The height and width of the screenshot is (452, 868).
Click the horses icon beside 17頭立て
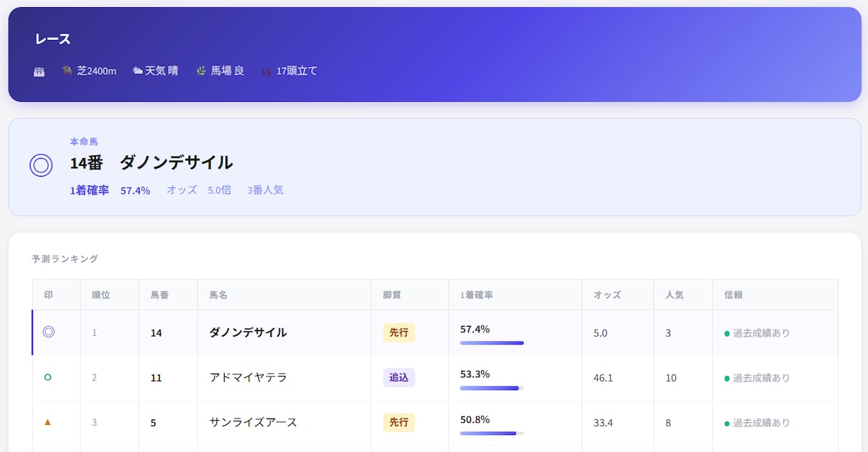coord(267,71)
